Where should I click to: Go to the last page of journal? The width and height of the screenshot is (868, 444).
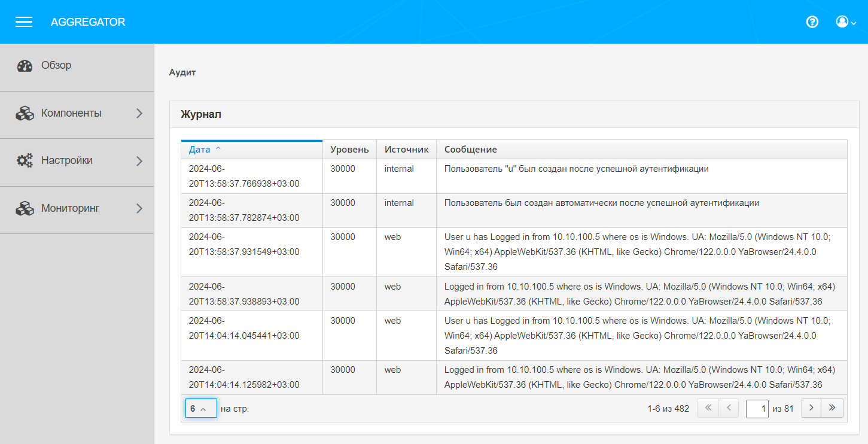pyautogui.click(x=832, y=408)
